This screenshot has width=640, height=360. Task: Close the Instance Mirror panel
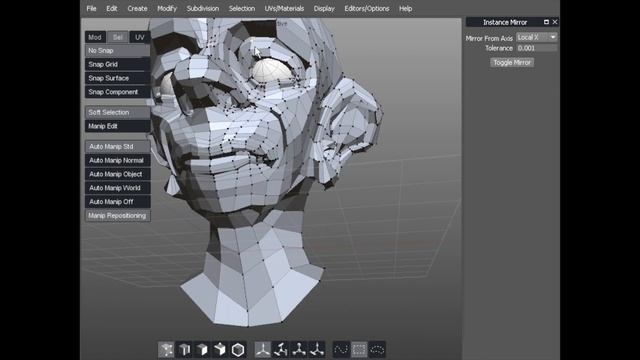click(555, 22)
